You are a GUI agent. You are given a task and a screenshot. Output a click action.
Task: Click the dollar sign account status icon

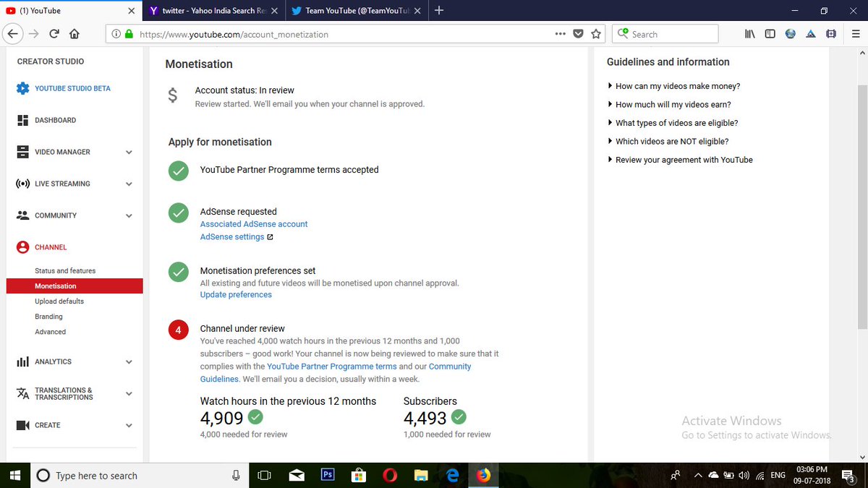coord(172,95)
